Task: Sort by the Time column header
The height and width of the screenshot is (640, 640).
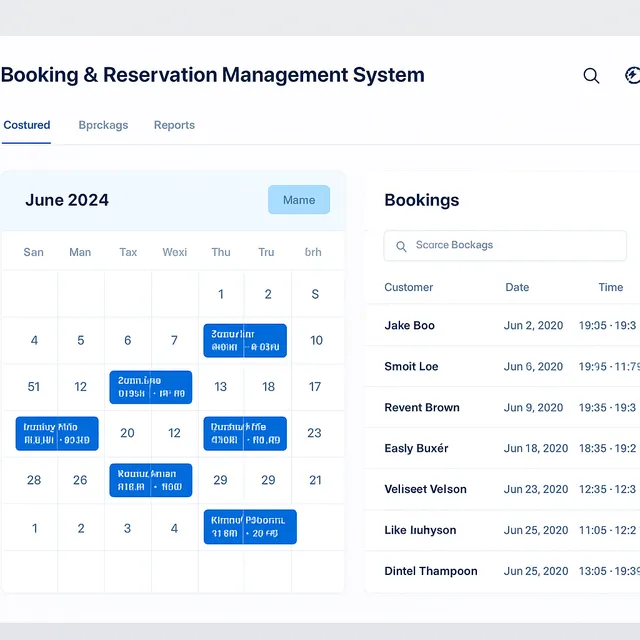Action: point(611,287)
